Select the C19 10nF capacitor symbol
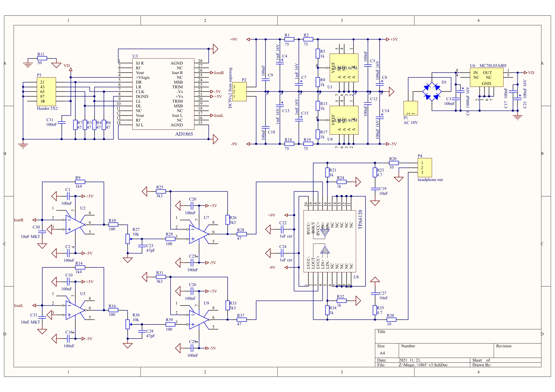Viewport: 555px width, 392px height. (375, 189)
